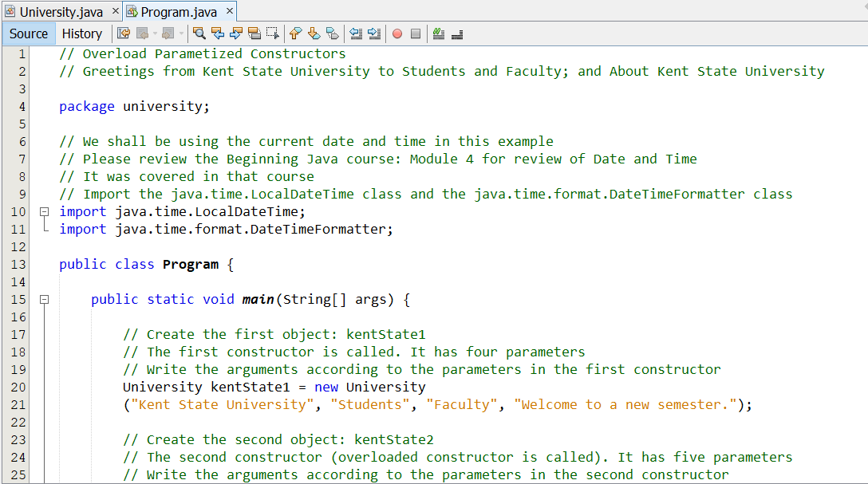
Task: Click 'university;' package name on line 4
Action: (167, 106)
